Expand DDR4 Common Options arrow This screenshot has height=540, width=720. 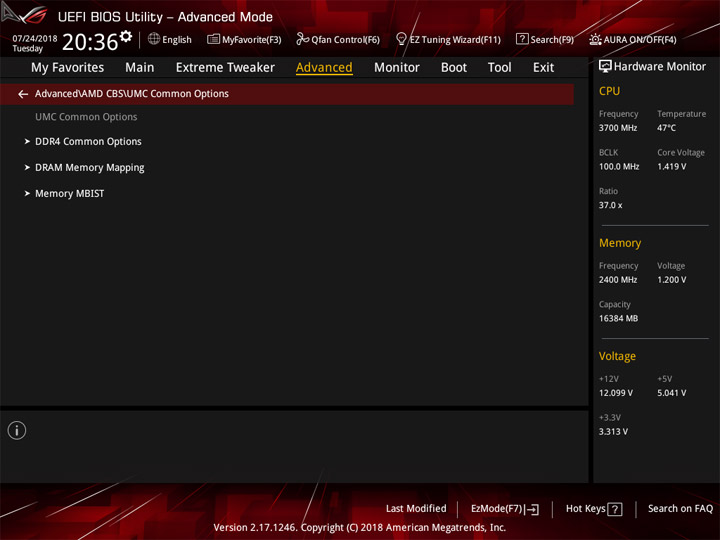(27, 141)
